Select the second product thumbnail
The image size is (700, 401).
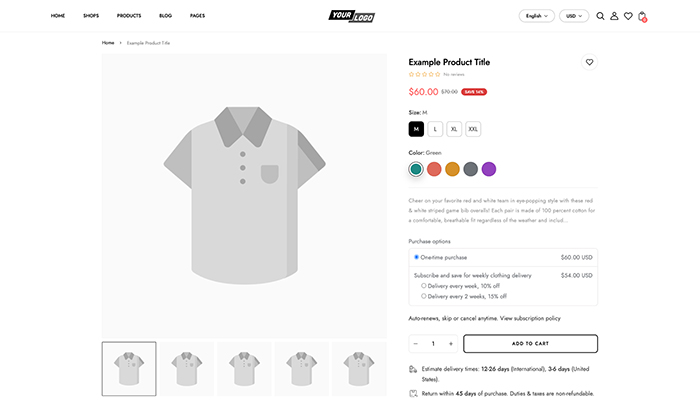coord(186,368)
